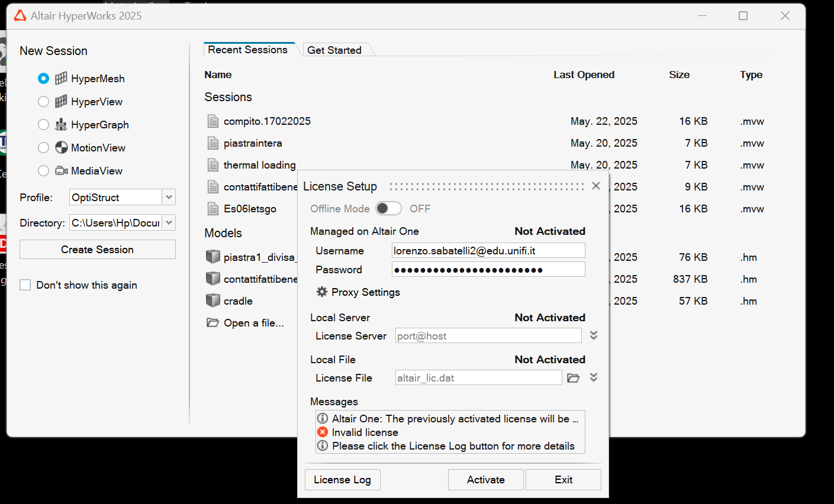834x504 pixels.
Task: Click the Altair One info message icon
Action: point(323,418)
